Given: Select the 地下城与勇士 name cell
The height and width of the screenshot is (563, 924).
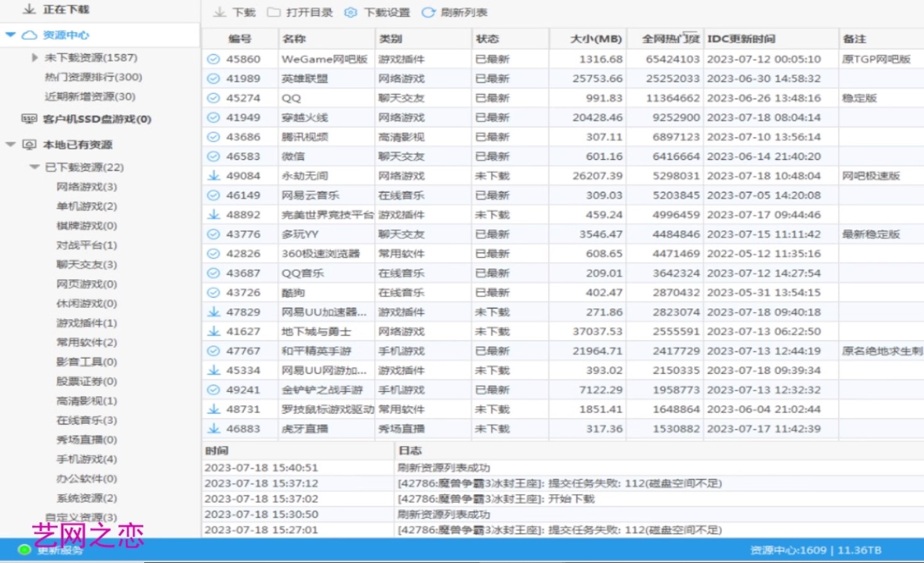Looking at the screenshot, I should pos(327,331).
